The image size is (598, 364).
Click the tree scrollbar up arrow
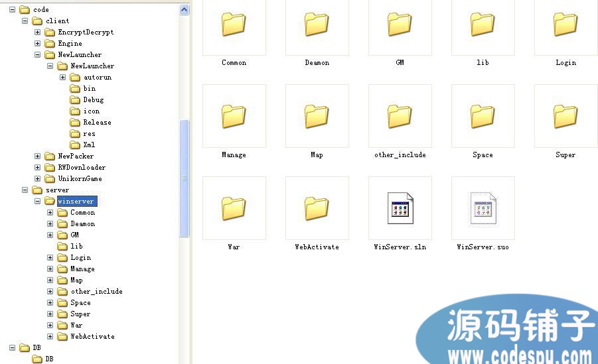pyautogui.click(x=185, y=9)
